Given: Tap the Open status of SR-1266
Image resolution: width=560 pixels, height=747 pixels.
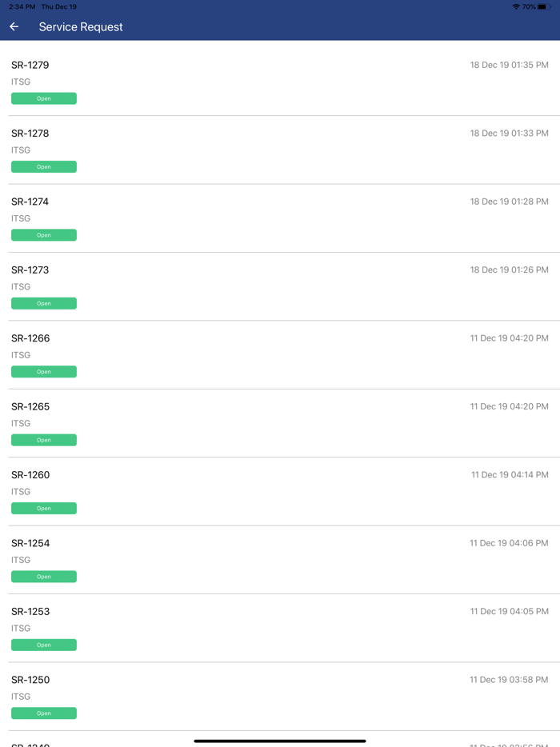Looking at the screenshot, I should pyautogui.click(x=44, y=372).
